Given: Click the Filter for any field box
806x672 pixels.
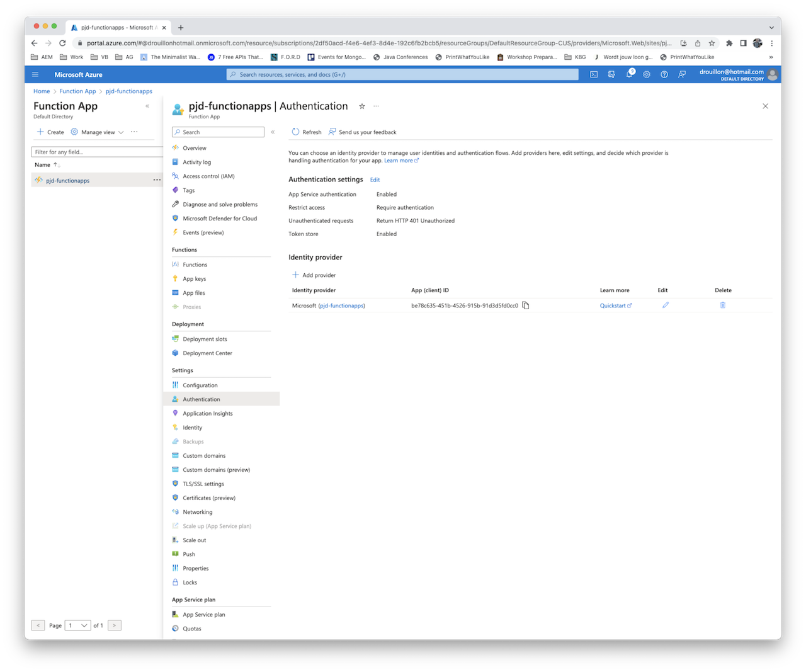Looking at the screenshot, I should 97,152.
